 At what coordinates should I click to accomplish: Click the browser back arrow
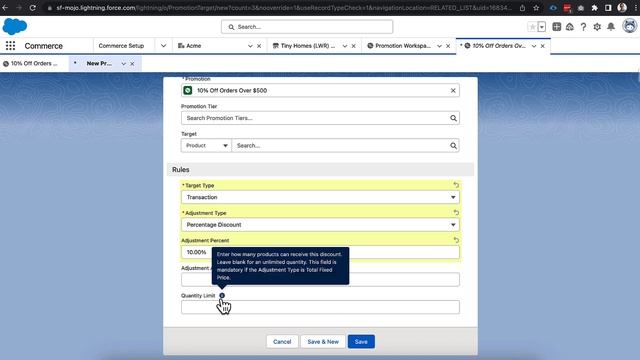click(x=5, y=8)
